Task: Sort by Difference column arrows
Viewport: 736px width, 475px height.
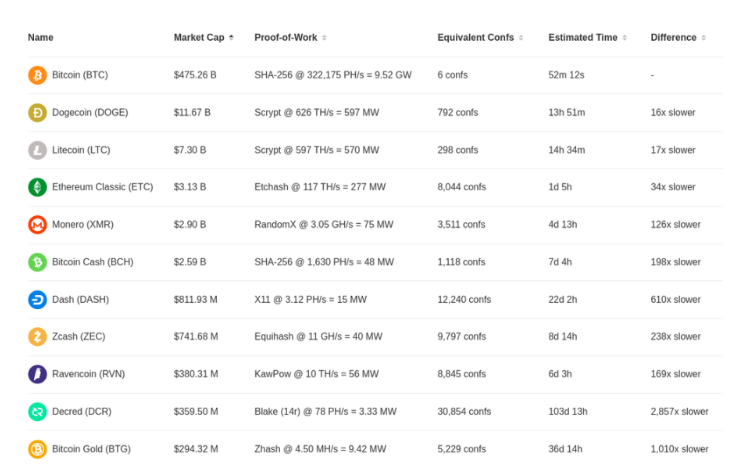Action: [704, 38]
